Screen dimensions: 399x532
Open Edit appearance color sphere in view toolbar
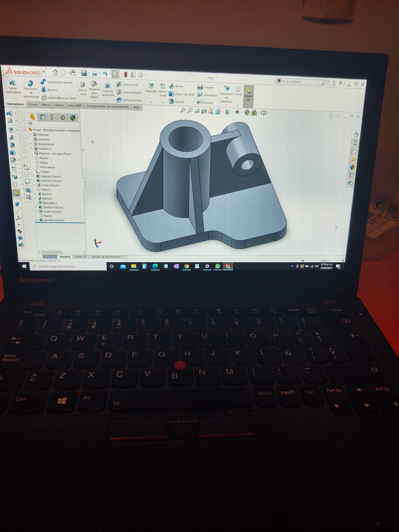(247, 112)
